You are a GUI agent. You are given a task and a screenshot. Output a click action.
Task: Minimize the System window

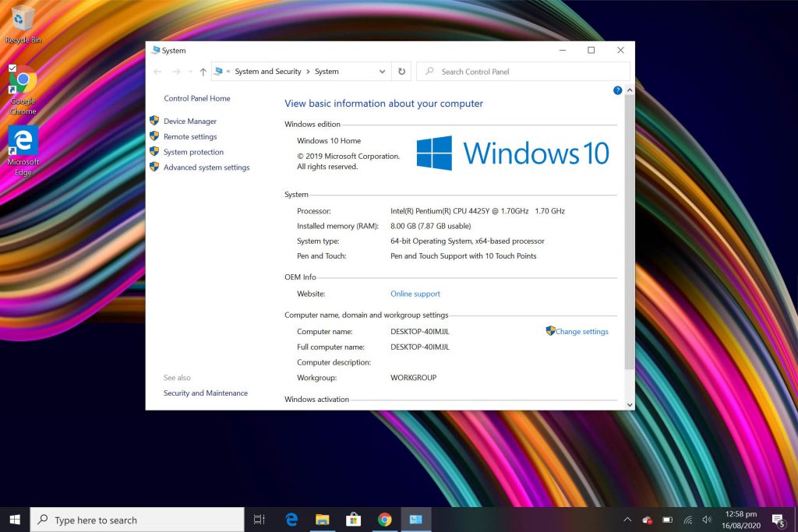(563, 51)
